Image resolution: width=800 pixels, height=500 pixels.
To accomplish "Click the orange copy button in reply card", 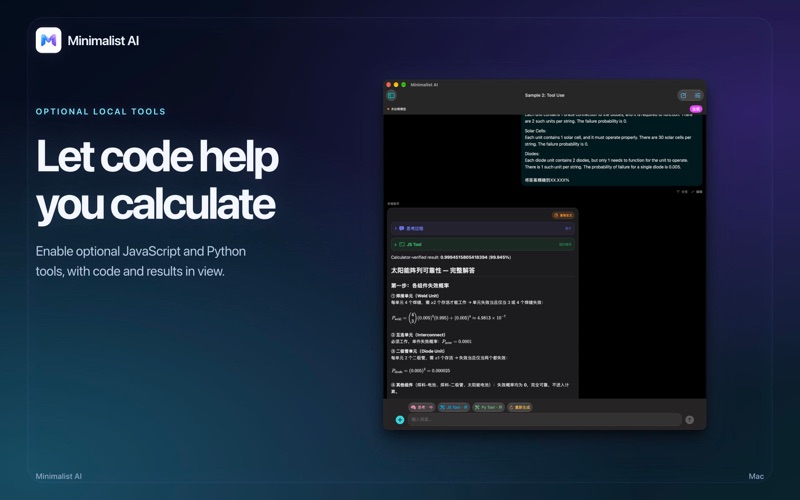I will tap(563, 215).
